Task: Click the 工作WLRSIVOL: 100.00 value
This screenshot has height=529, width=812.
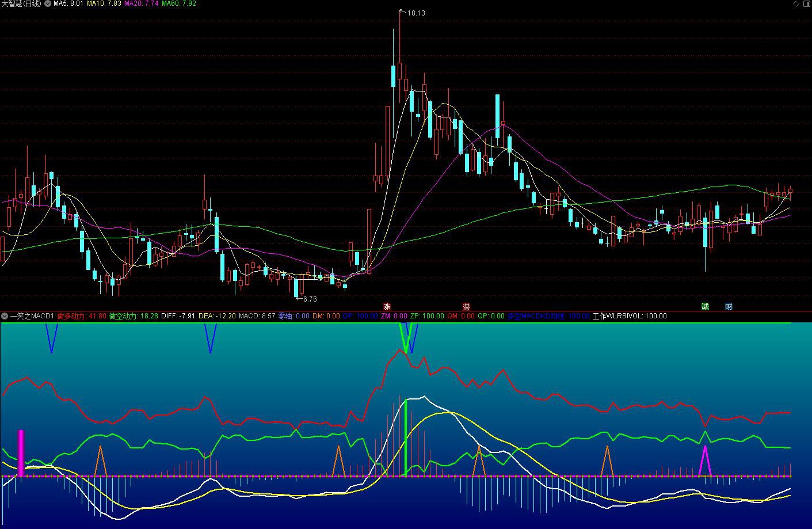Action: (x=630, y=316)
